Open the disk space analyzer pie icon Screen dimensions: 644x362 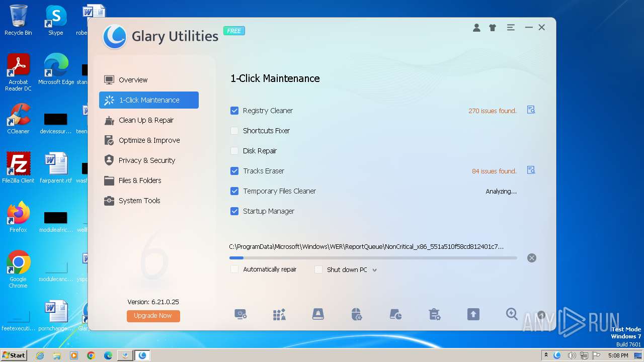click(395, 315)
